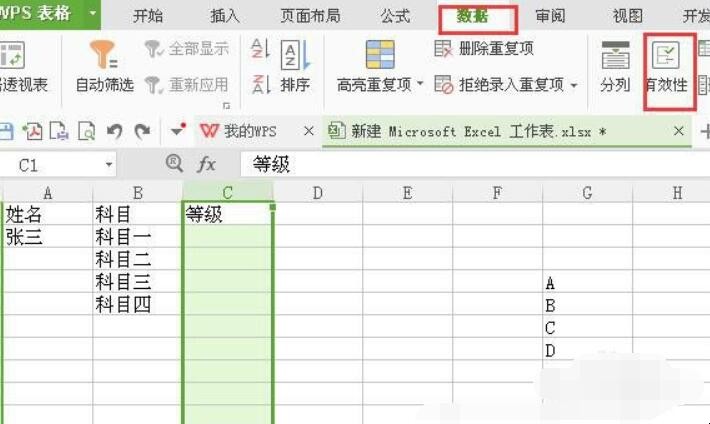Select the cell 科目一

tap(138, 236)
